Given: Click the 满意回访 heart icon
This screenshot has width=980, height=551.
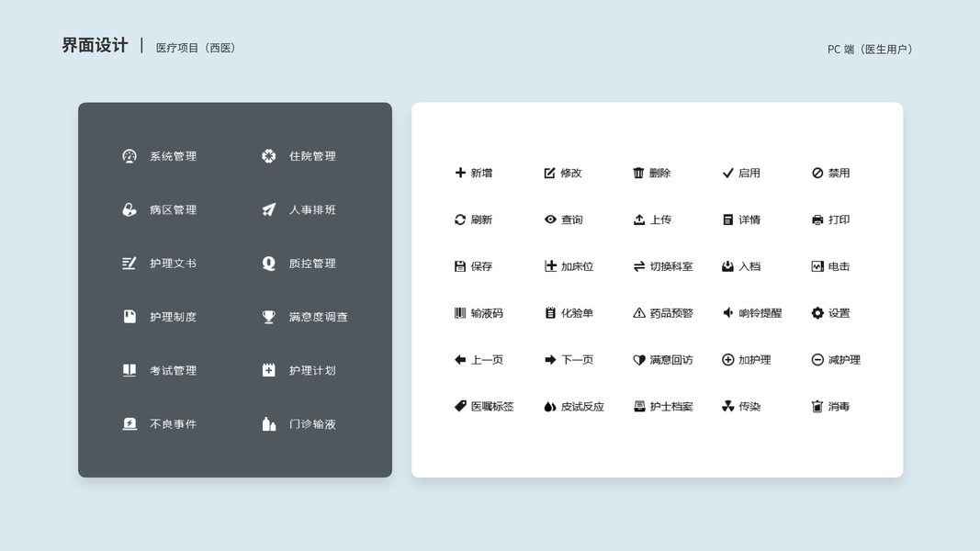Looking at the screenshot, I should [638, 360].
